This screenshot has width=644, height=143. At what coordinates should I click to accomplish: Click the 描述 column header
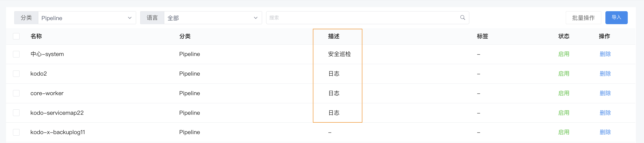pos(334,36)
